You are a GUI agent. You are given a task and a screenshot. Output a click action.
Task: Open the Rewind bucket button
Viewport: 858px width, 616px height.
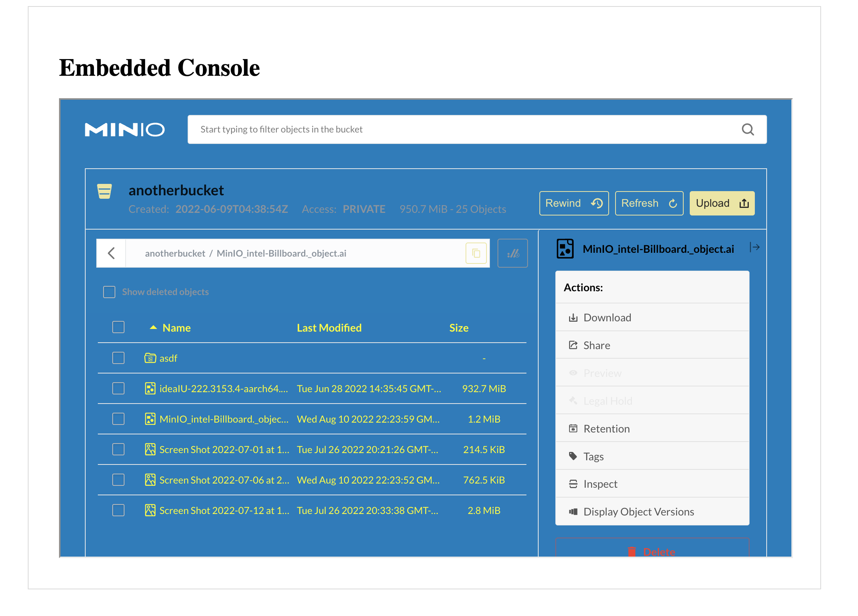click(x=574, y=203)
